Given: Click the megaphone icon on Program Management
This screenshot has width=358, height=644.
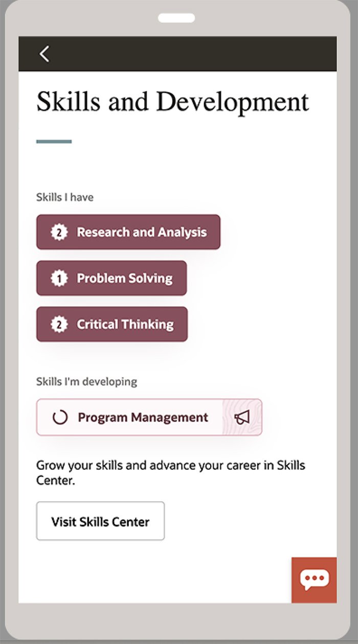Looking at the screenshot, I should [242, 418].
